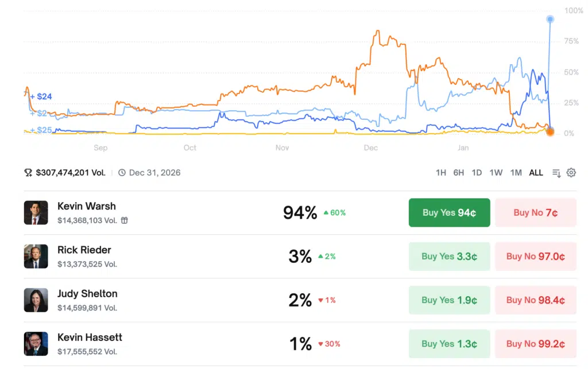Switch chart range to 1H
588x369 pixels.
point(440,173)
